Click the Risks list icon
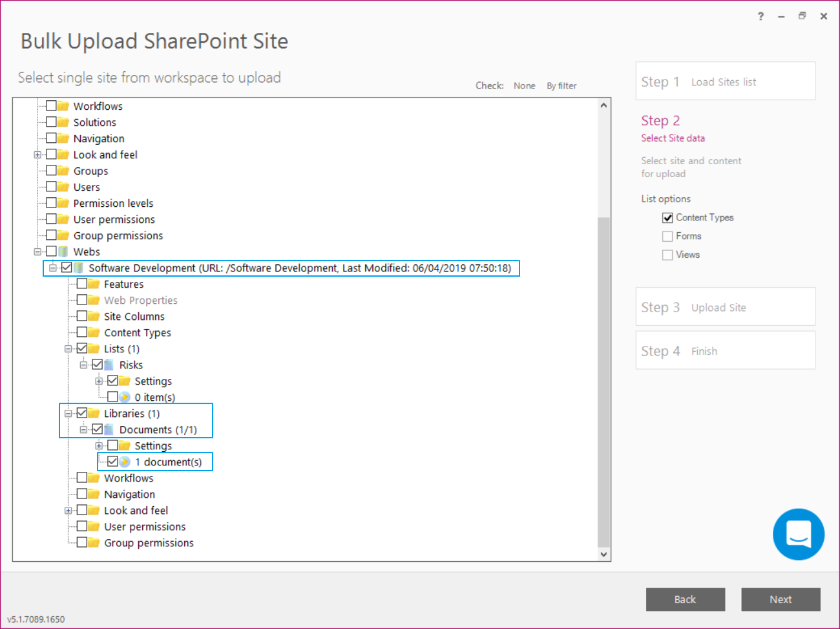 click(x=110, y=365)
